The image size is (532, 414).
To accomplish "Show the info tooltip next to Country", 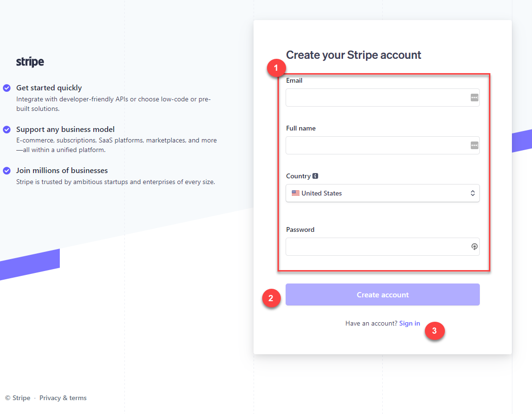I will coord(315,176).
